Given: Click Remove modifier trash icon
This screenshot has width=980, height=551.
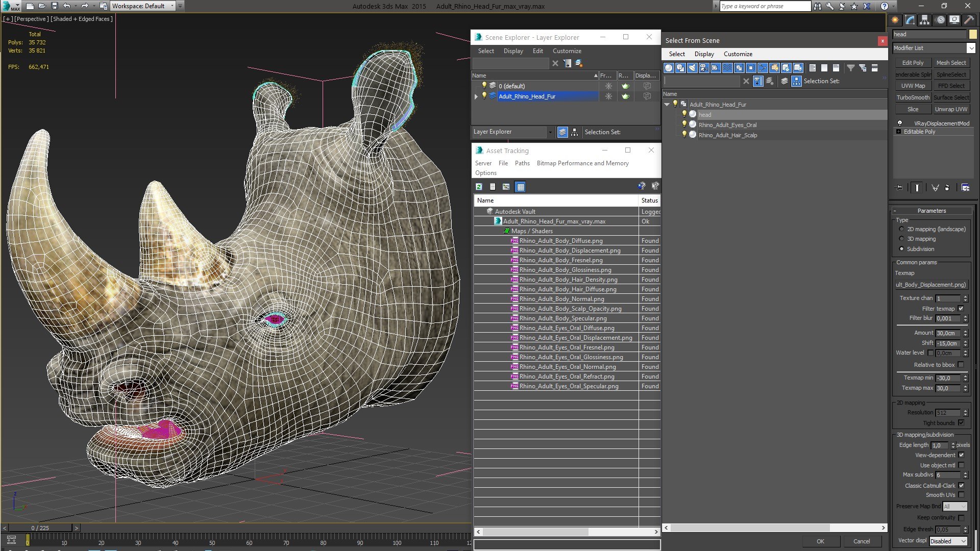Looking at the screenshot, I should point(947,187).
